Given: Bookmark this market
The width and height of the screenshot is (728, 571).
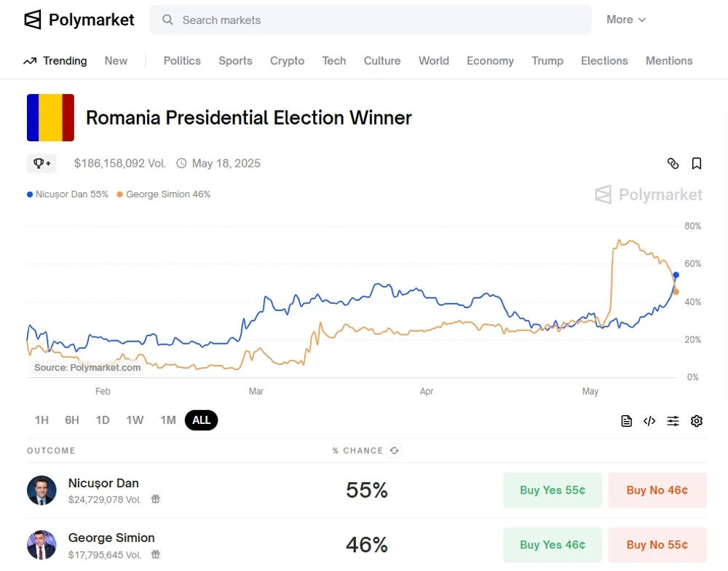Looking at the screenshot, I should [697, 163].
